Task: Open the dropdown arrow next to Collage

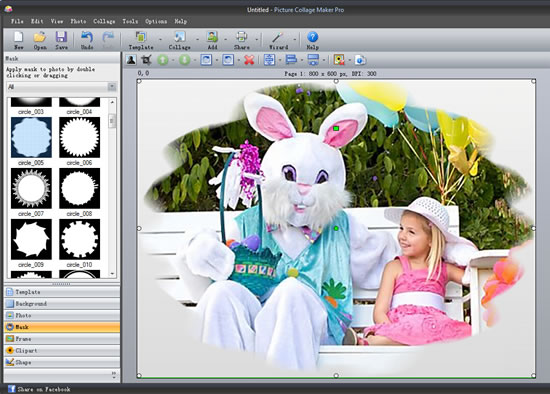Action: [x=197, y=39]
